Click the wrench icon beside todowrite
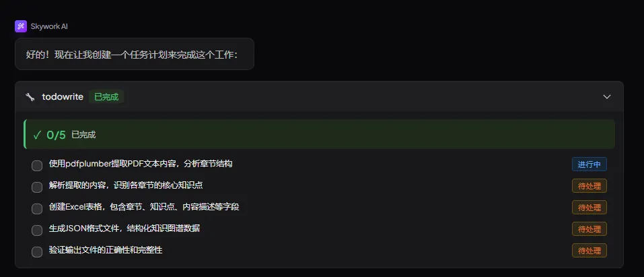The image size is (644, 277). (30, 97)
